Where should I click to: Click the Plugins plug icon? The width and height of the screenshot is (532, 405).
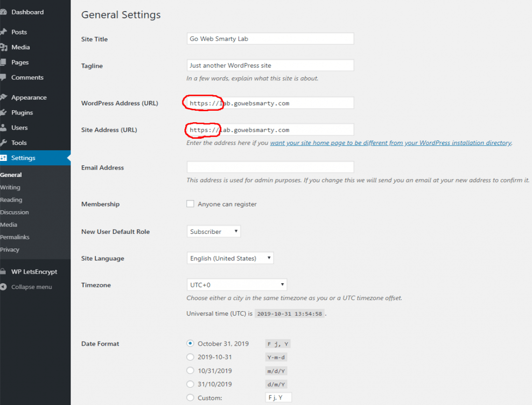click(x=3, y=113)
